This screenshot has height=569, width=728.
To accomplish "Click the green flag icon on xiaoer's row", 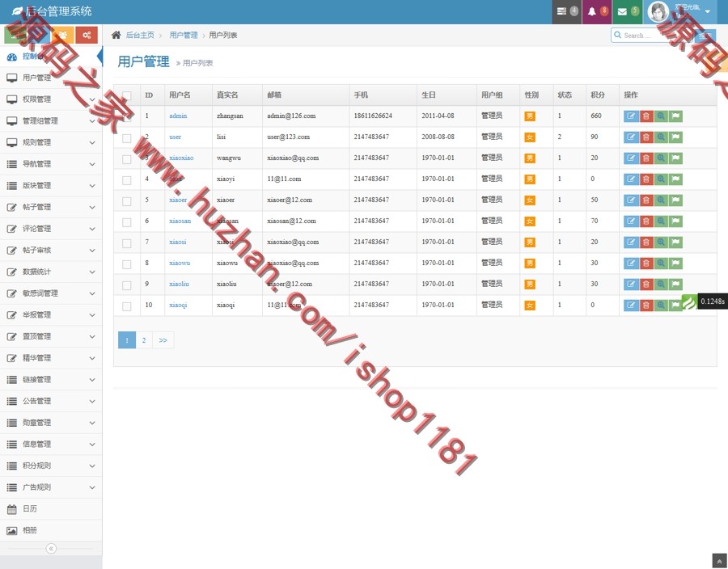I will coord(676,200).
